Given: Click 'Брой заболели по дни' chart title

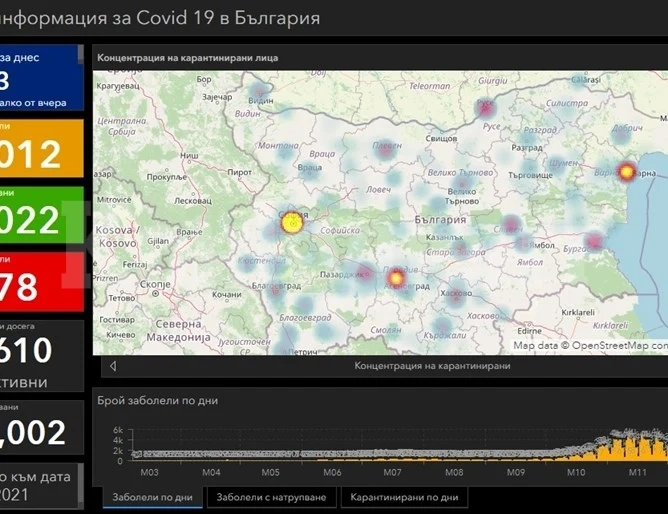Looking at the screenshot, I should tap(157, 401).
